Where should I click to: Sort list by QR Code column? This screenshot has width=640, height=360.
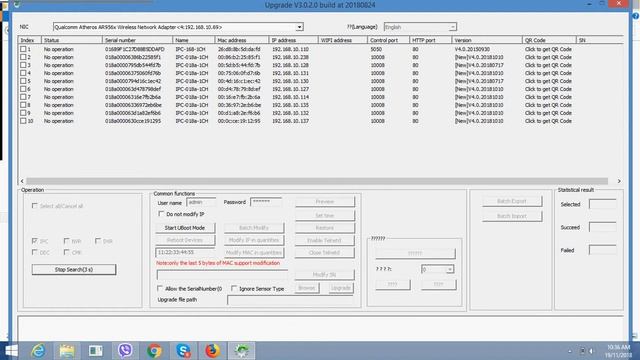549,40
